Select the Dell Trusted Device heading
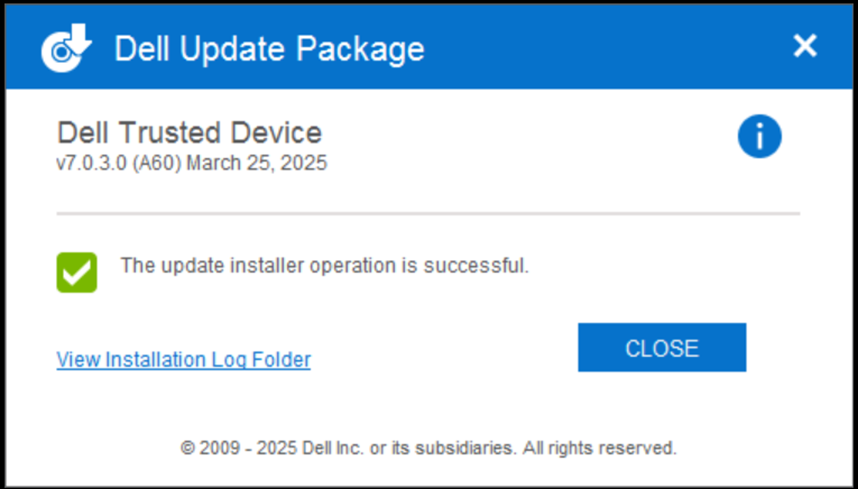Viewport: 858px width, 489px height. tap(189, 132)
